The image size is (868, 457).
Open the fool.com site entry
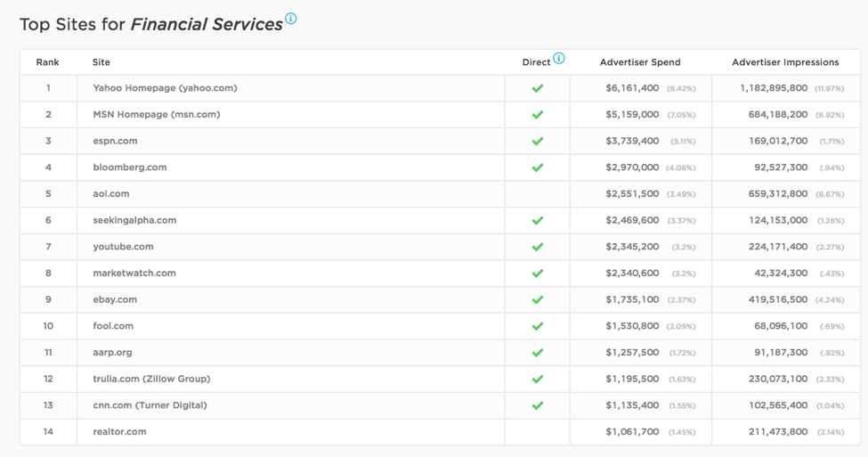pyautogui.click(x=113, y=326)
